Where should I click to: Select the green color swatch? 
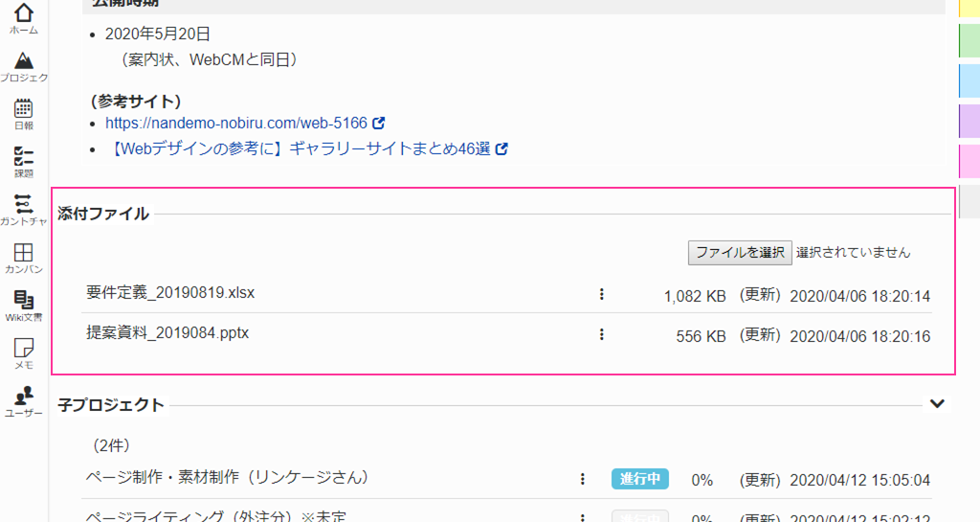click(x=969, y=40)
